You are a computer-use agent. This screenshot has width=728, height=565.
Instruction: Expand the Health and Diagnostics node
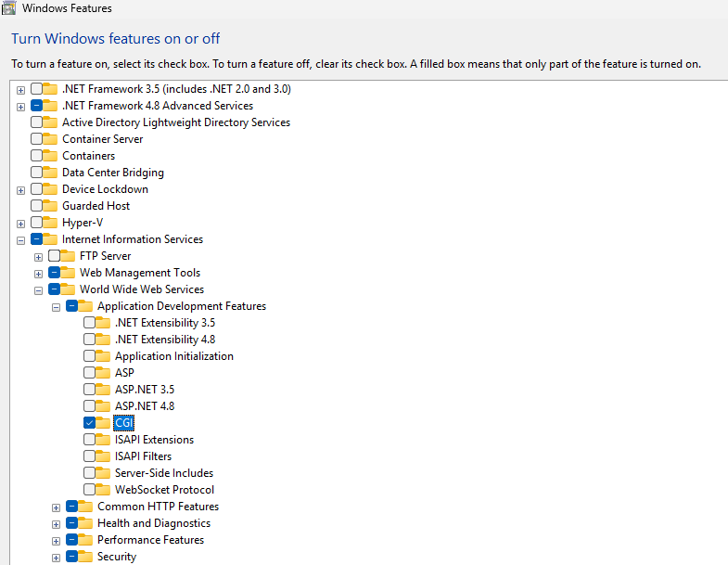coord(57,524)
